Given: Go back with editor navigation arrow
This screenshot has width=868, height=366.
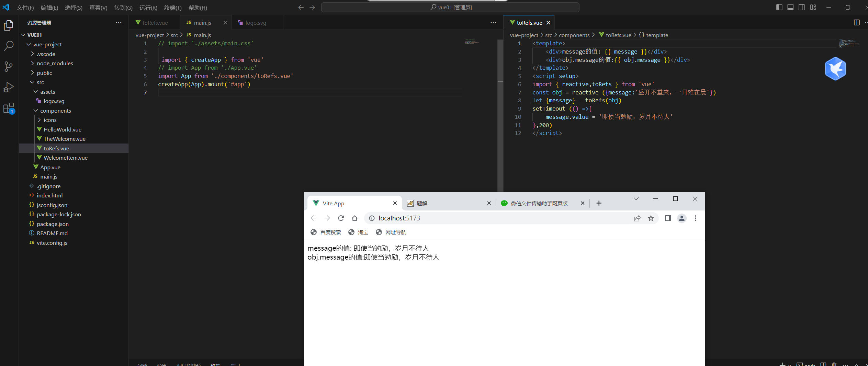Looking at the screenshot, I should pos(301,7).
